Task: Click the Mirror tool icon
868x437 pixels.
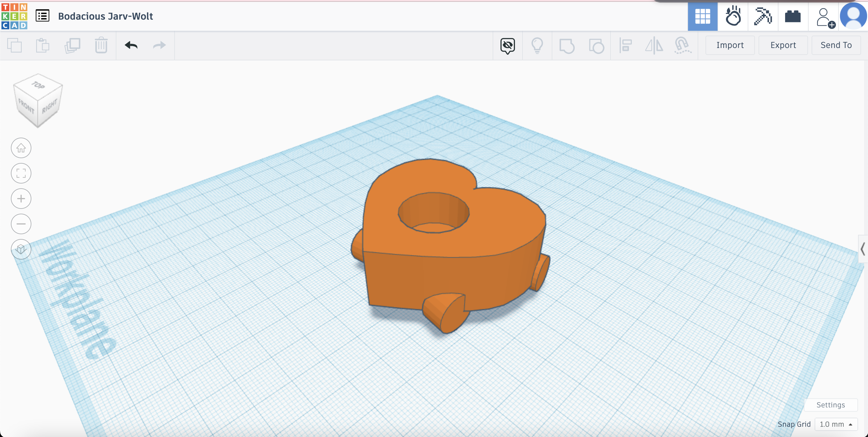Action: click(654, 45)
